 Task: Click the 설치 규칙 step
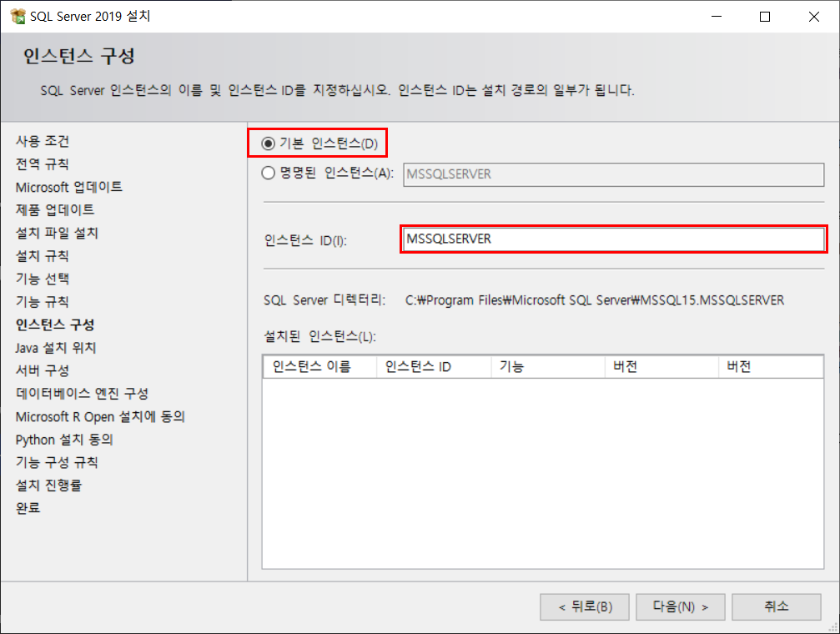click(x=43, y=255)
